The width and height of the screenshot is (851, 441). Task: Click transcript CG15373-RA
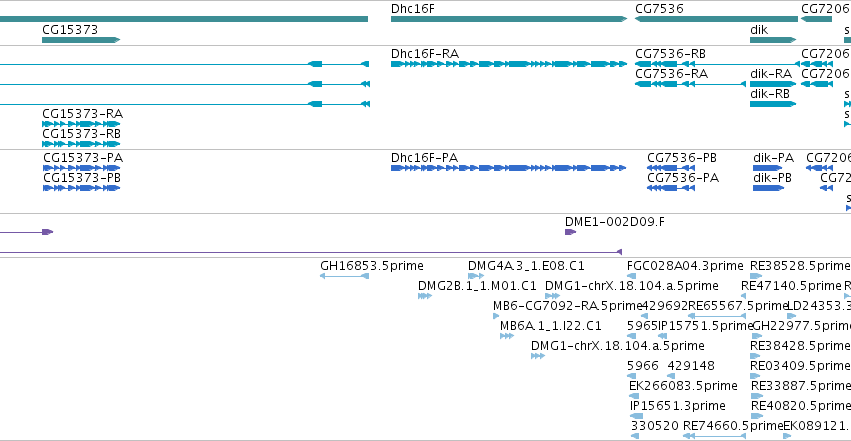[81, 124]
